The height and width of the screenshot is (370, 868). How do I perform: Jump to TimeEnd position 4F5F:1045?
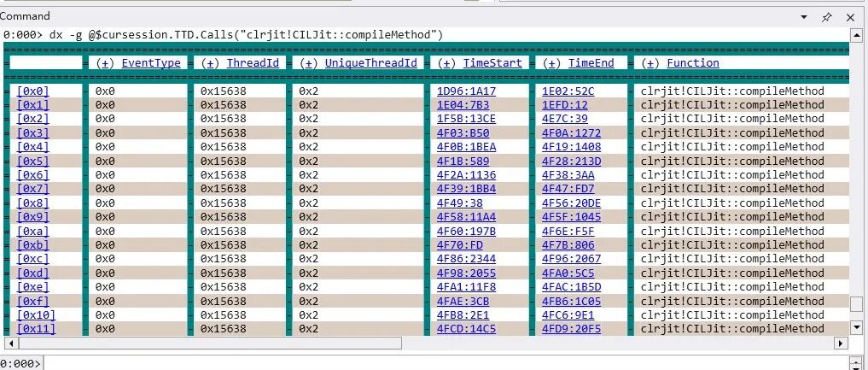571,216
